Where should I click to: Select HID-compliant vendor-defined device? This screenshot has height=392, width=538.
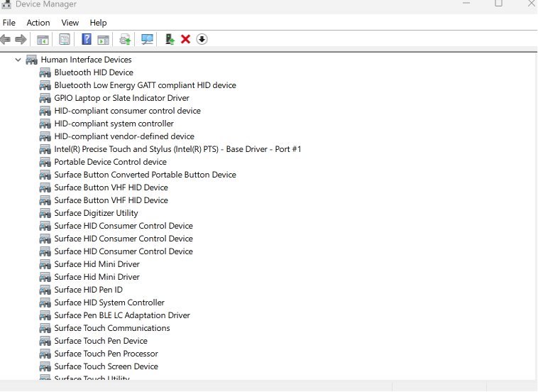(x=124, y=136)
